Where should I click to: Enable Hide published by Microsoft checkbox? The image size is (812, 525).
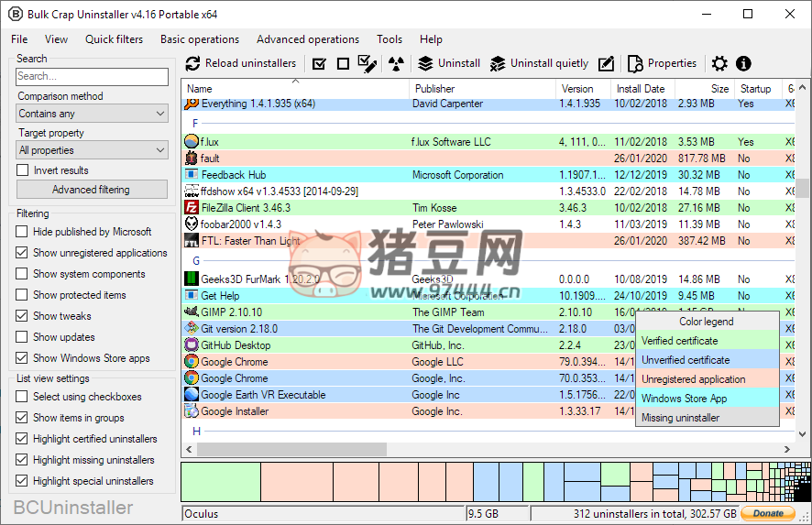(x=23, y=232)
